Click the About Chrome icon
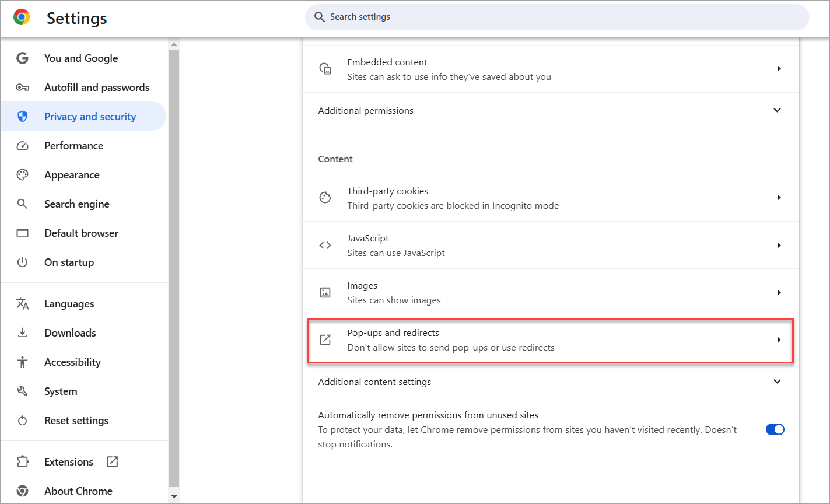 pos(22,491)
